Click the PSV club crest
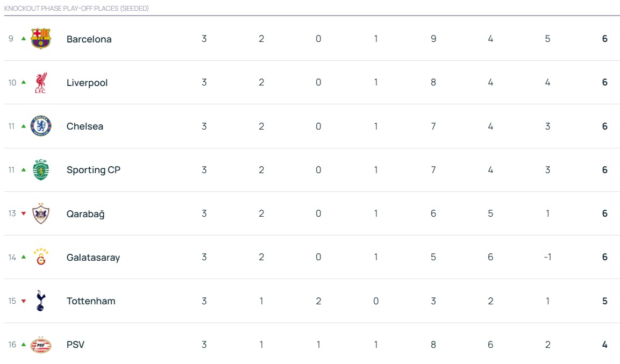 click(41, 345)
